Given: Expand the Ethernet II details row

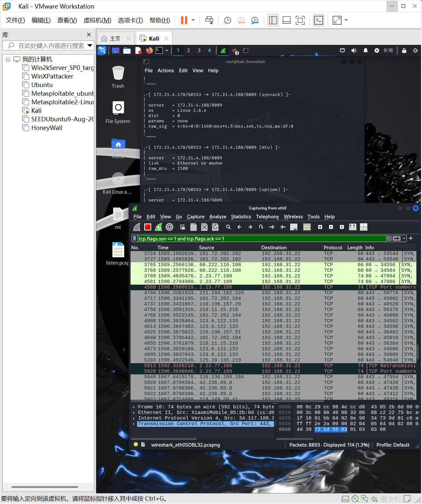Looking at the screenshot, I should [x=134, y=413].
